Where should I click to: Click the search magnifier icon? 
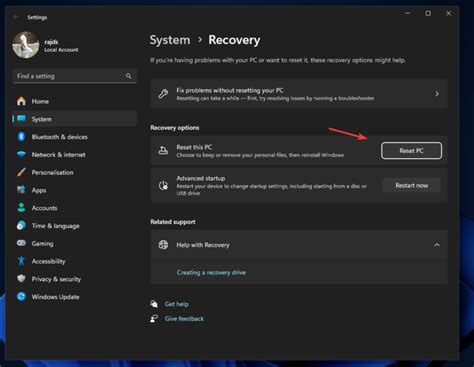[128, 76]
